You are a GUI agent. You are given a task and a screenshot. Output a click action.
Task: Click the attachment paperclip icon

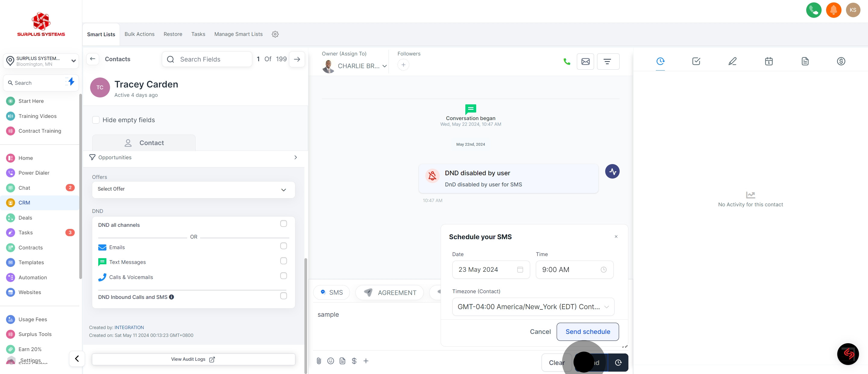click(x=319, y=361)
